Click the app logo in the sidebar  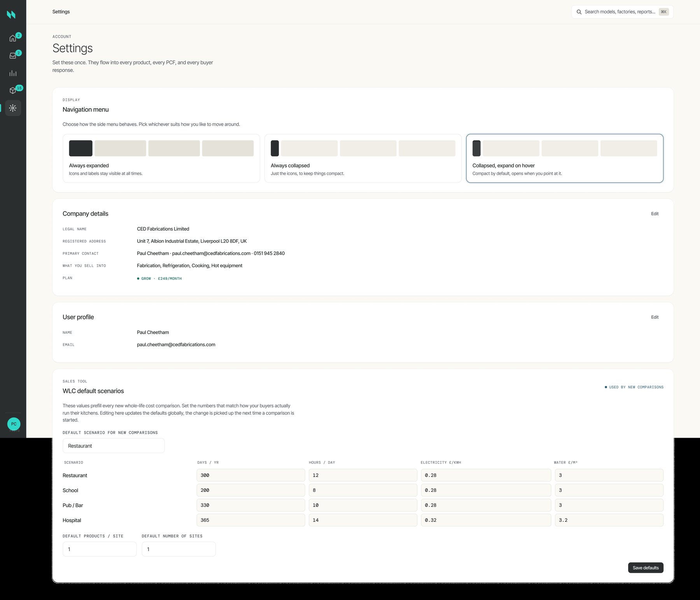click(x=11, y=14)
